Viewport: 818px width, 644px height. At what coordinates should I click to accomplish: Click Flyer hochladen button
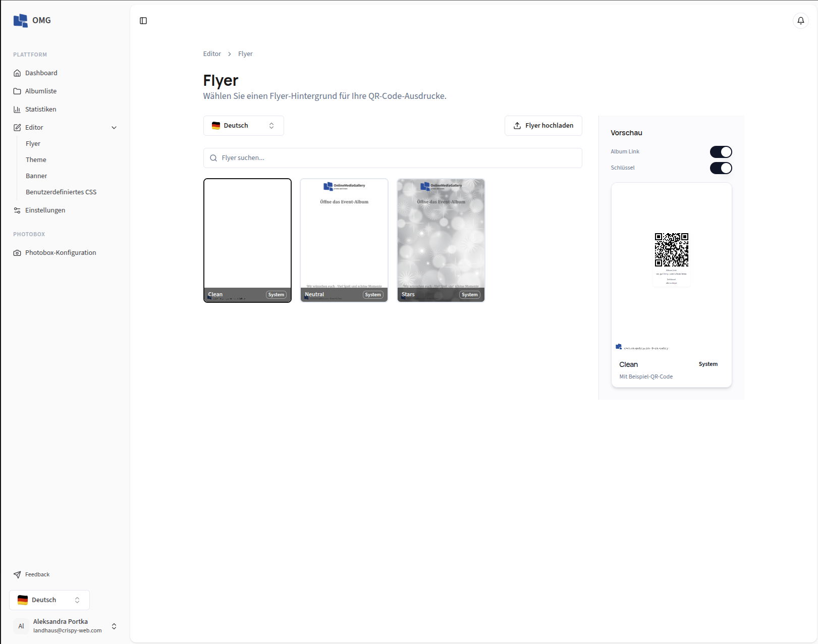point(543,126)
